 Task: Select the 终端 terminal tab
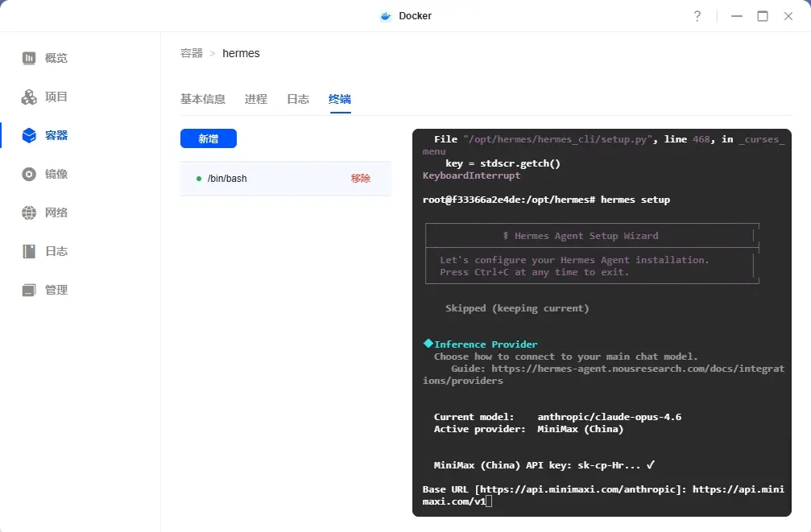pyautogui.click(x=339, y=99)
